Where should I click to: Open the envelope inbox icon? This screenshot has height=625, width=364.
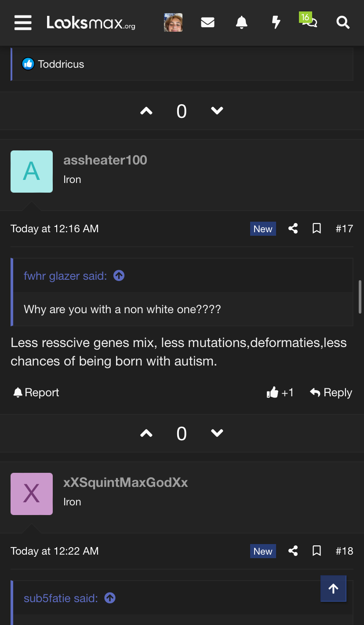tap(207, 22)
